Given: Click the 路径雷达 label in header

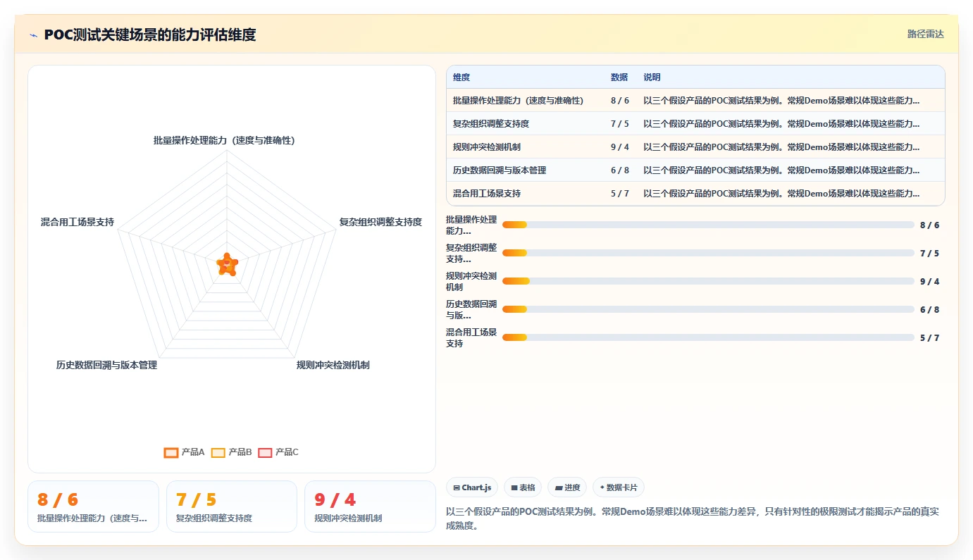Looking at the screenshot, I should tap(925, 34).
